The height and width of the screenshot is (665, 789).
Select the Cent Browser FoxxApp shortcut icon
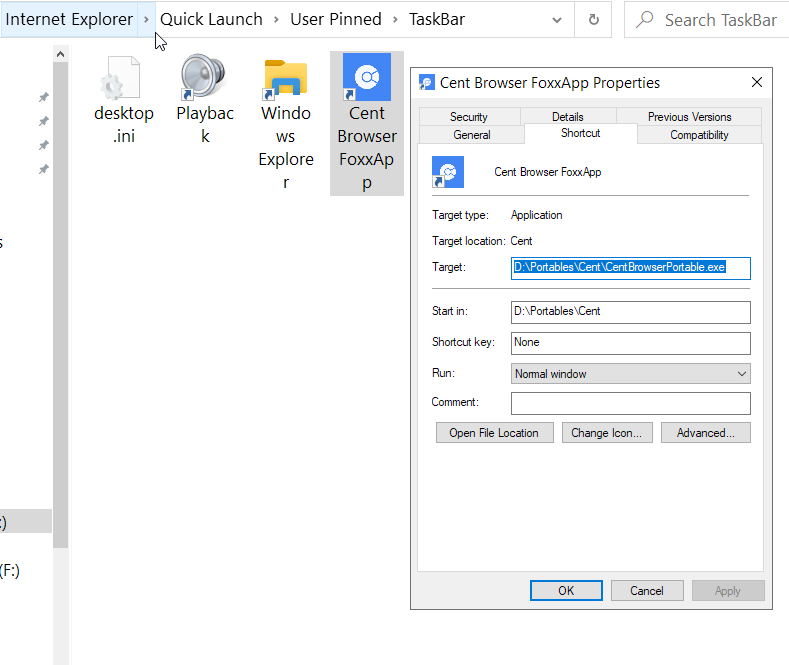367,77
